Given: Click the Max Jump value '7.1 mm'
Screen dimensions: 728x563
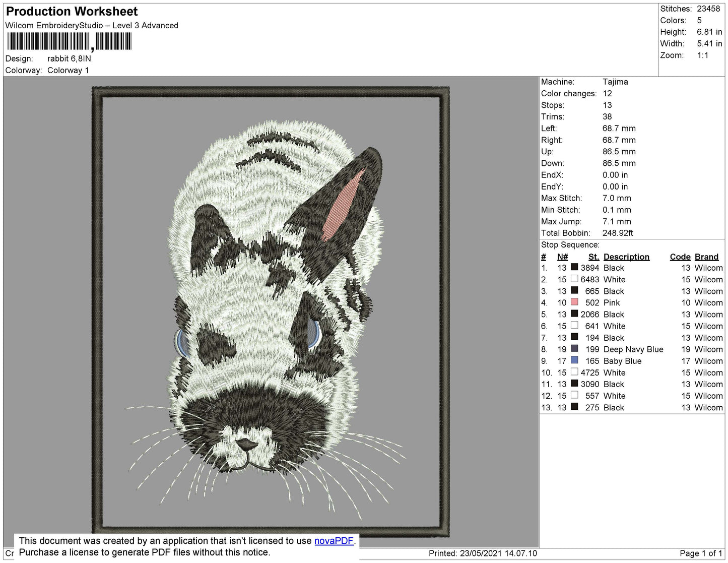Looking at the screenshot, I should [617, 221].
